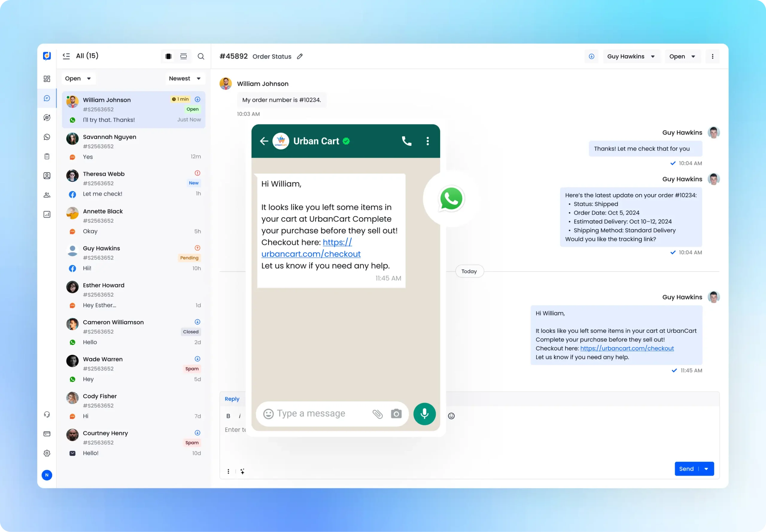Screen dimensions: 766x532
Task: Select the headset support icon
Action: tap(47, 414)
